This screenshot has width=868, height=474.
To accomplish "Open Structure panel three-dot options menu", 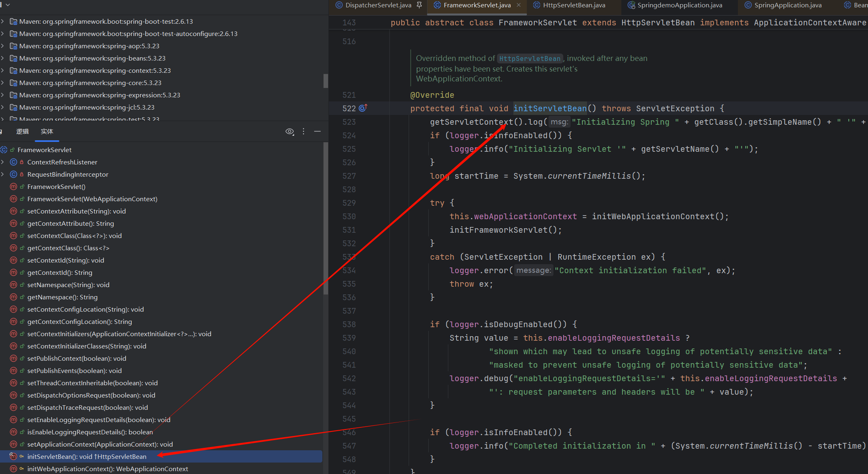I will (x=303, y=131).
